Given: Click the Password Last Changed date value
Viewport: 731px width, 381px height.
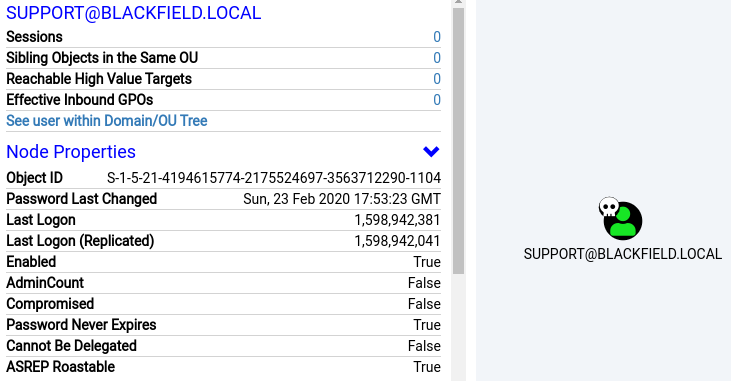Looking at the screenshot, I should [342, 199].
